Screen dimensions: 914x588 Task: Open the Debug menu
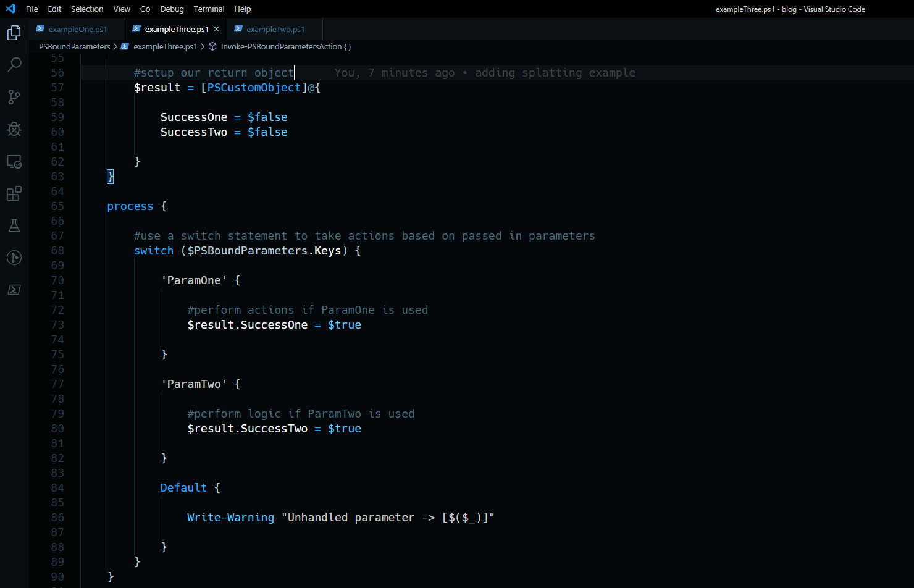[x=172, y=9]
